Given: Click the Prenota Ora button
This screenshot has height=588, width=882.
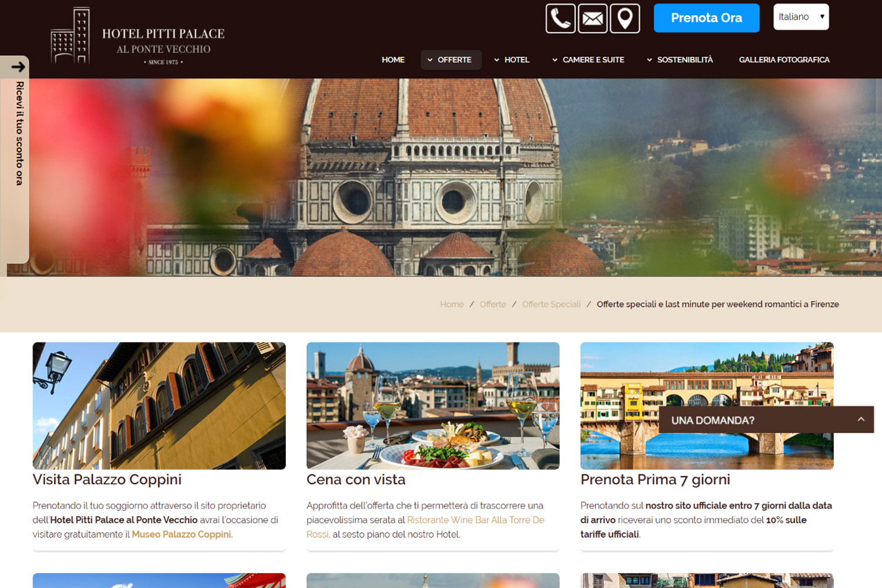Looking at the screenshot, I should [706, 18].
